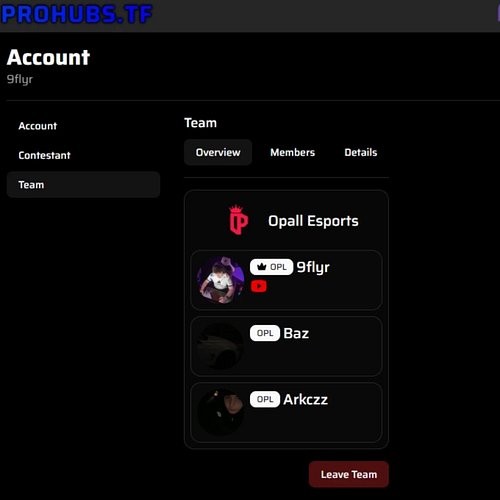Click the PROHUBS.TF site logo
This screenshot has height=500, width=500.
(x=77, y=15)
